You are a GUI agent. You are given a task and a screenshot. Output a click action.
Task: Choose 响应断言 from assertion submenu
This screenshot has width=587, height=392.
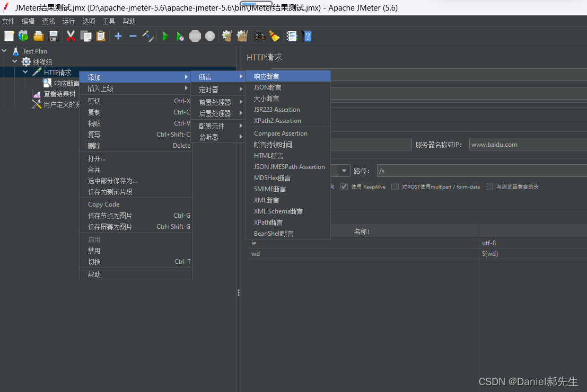point(287,76)
